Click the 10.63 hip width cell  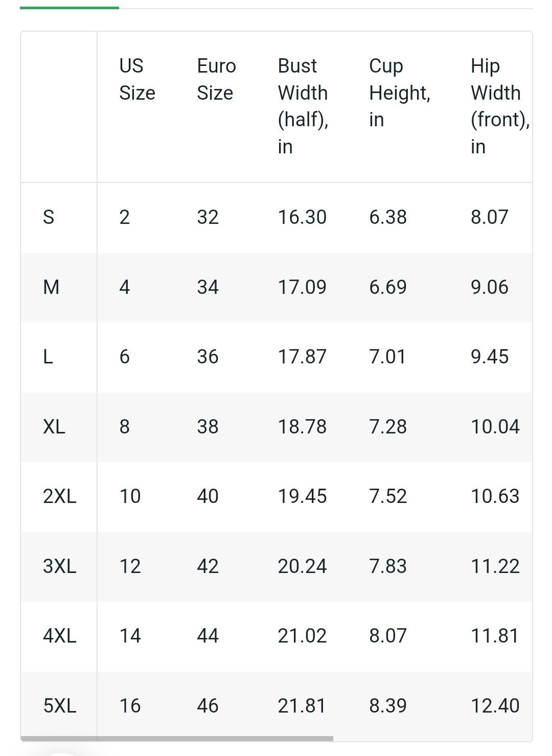[x=495, y=496]
